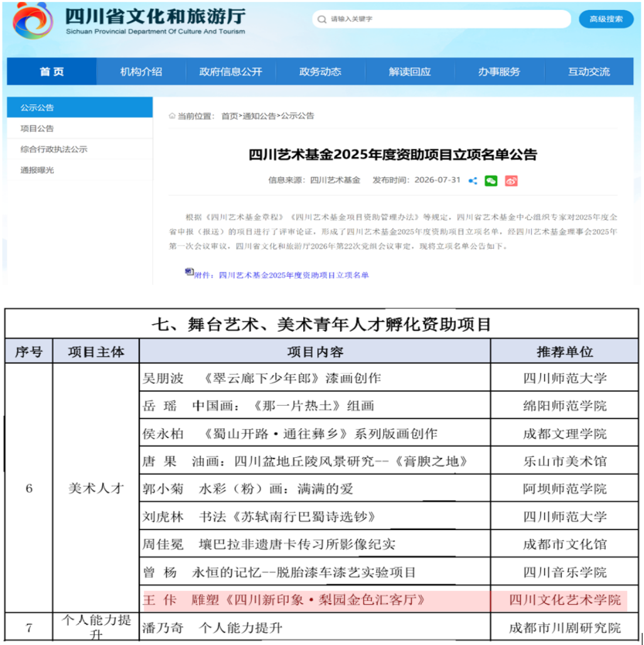
Task: Click the serial number 7 cell
Action: (x=29, y=627)
